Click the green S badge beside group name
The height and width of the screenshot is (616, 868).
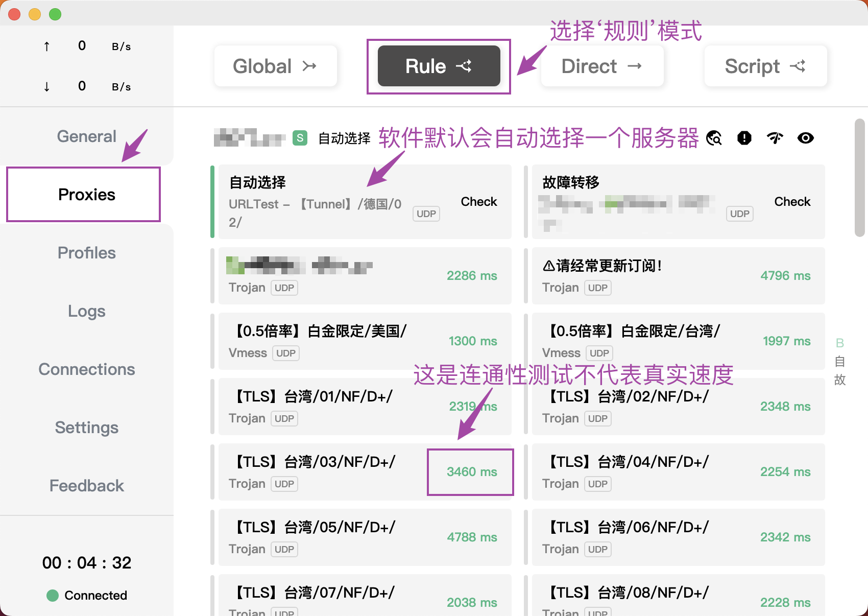point(300,138)
